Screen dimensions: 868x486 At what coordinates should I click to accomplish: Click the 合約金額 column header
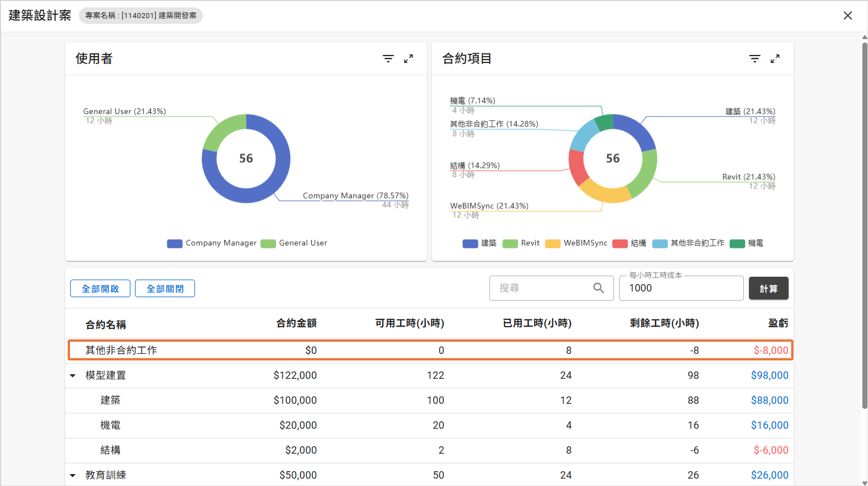(297, 323)
